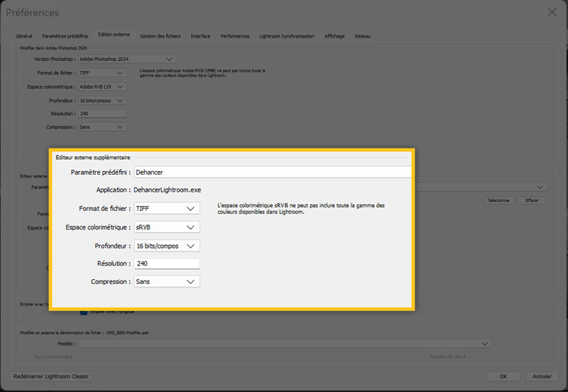This screenshot has height=392, width=568.
Task: Click the external editor Résolution field
Action: tap(167, 263)
